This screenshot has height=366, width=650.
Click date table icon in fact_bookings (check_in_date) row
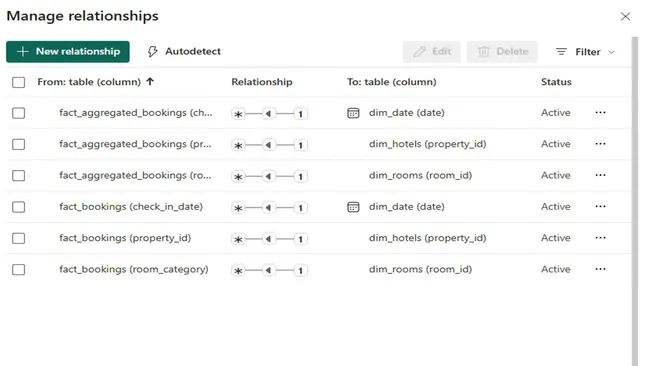[x=353, y=207]
